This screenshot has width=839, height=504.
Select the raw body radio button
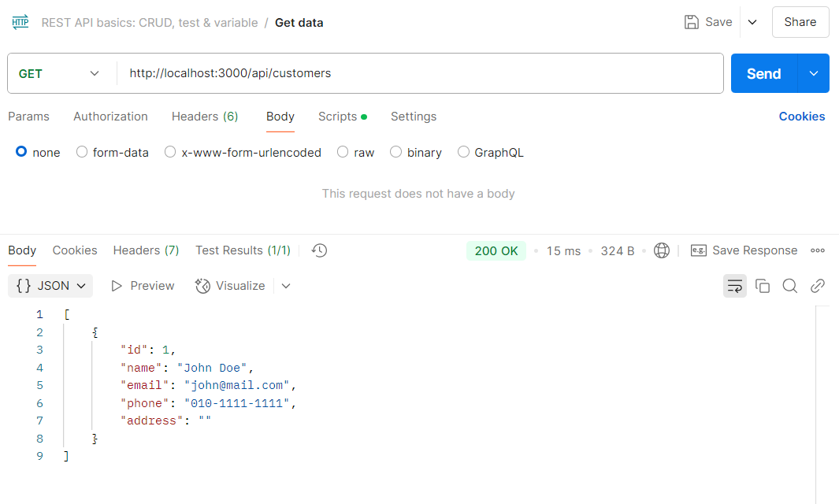click(343, 152)
